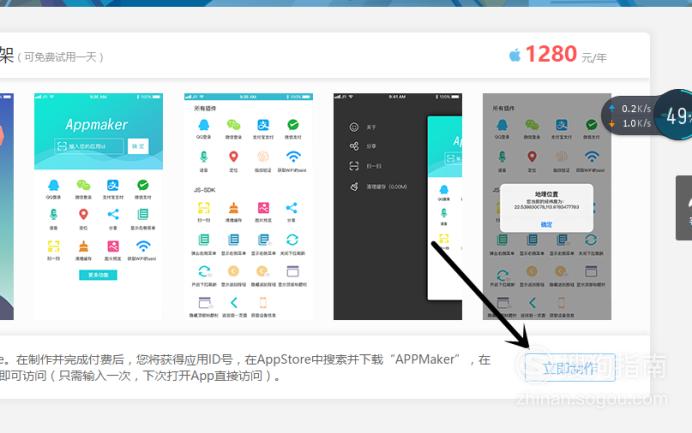Click the red 1280 price text

551,54
